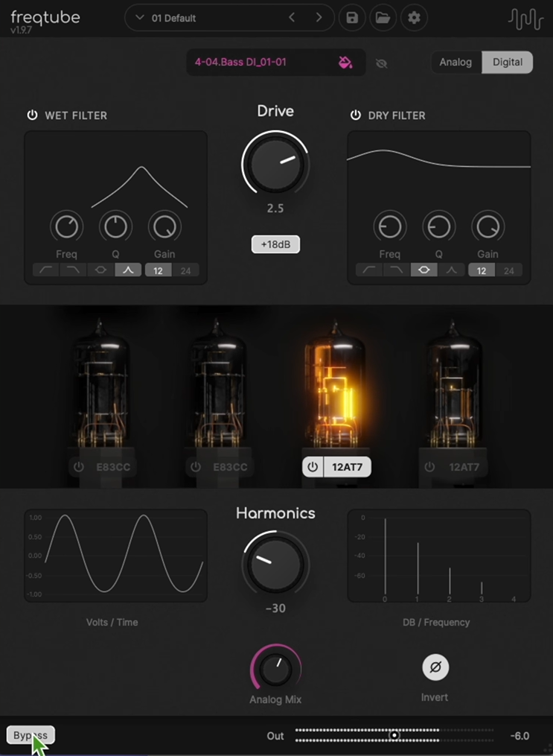Image resolution: width=553 pixels, height=756 pixels.
Task: Select Wet Filter low-pass shape icon
Action: pos(73,270)
